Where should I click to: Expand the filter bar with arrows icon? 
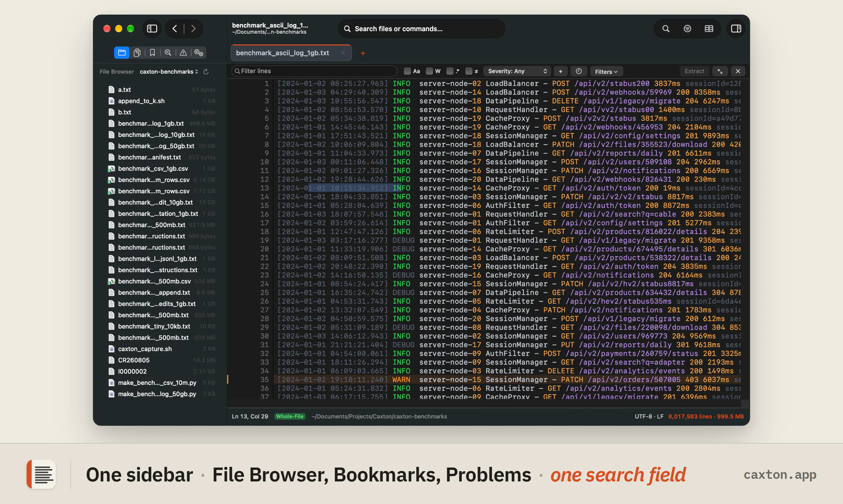[720, 71]
